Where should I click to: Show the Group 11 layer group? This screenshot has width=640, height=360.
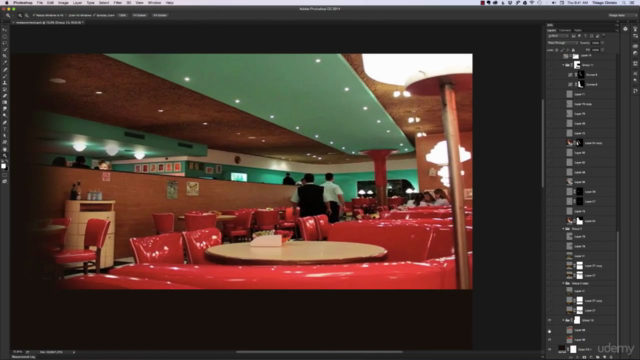click(549, 65)
